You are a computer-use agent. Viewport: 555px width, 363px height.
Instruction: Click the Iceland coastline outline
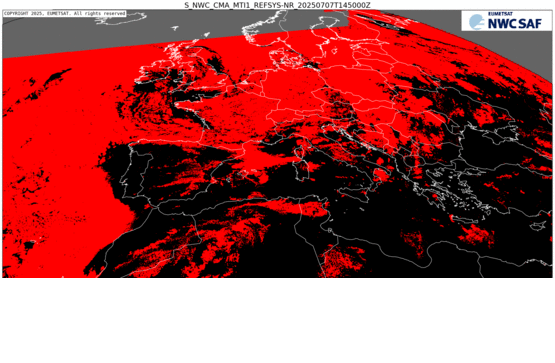click(120, 18)
